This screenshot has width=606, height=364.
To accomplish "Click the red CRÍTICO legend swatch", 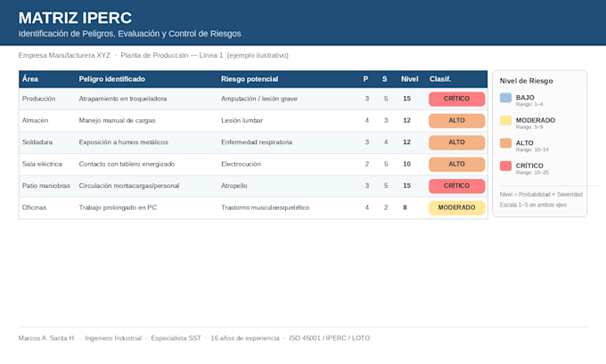I will click(505, 166).
